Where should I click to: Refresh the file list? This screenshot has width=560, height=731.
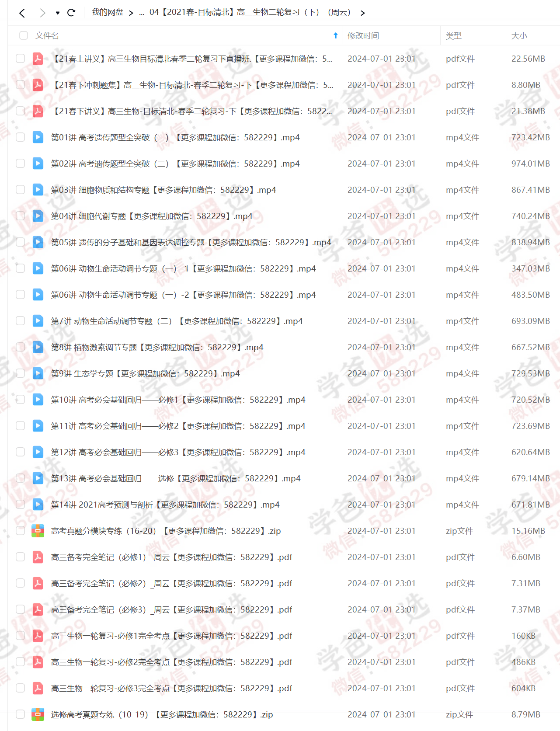point(71,13)
